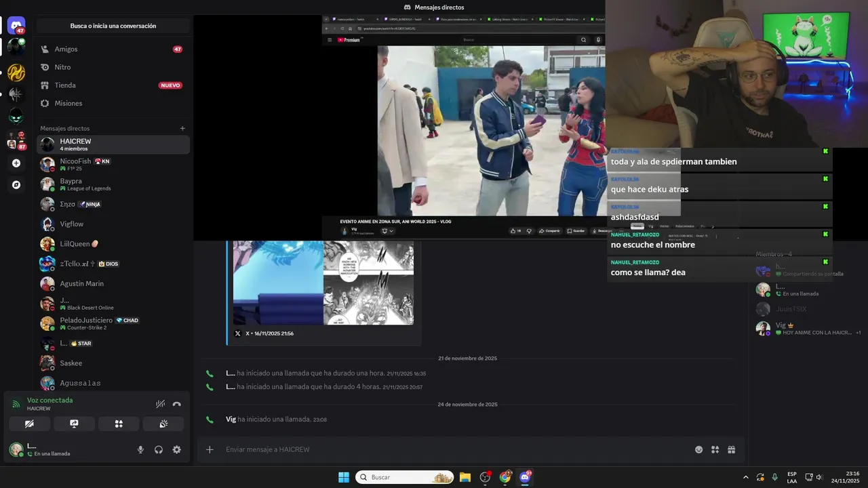Viewport: 868px width, 488px height.
Task: Click the share your screen button
Action: (74, 424)
